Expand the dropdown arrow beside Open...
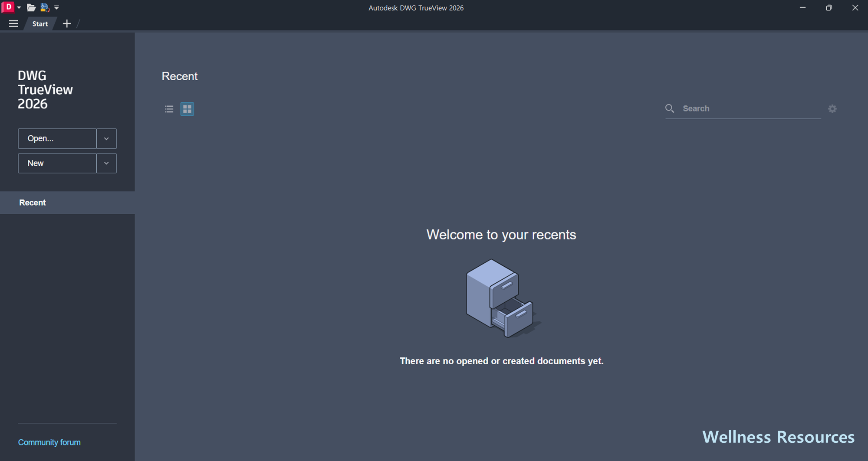Screen dimensions: 868x461 point(106,138)
